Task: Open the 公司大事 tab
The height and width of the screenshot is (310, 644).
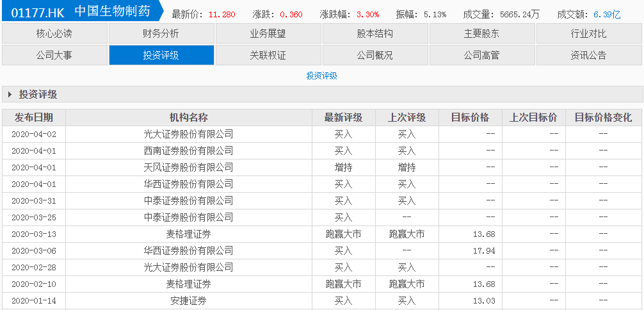Action: 54,55
